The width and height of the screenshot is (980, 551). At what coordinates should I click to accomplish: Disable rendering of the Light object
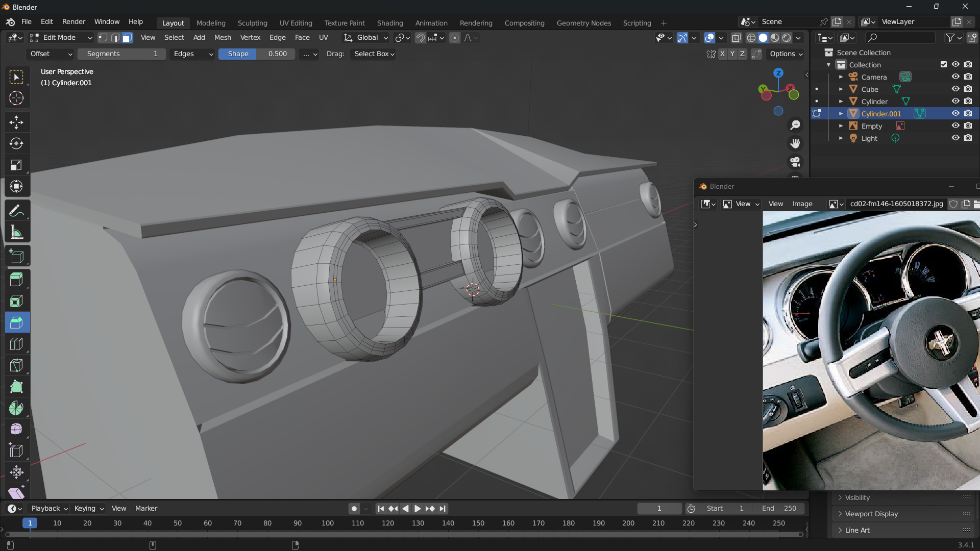click(968, 138)
